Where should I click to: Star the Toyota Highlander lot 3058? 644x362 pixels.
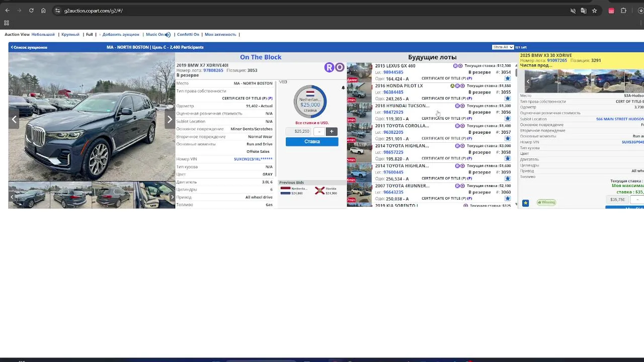507,158
